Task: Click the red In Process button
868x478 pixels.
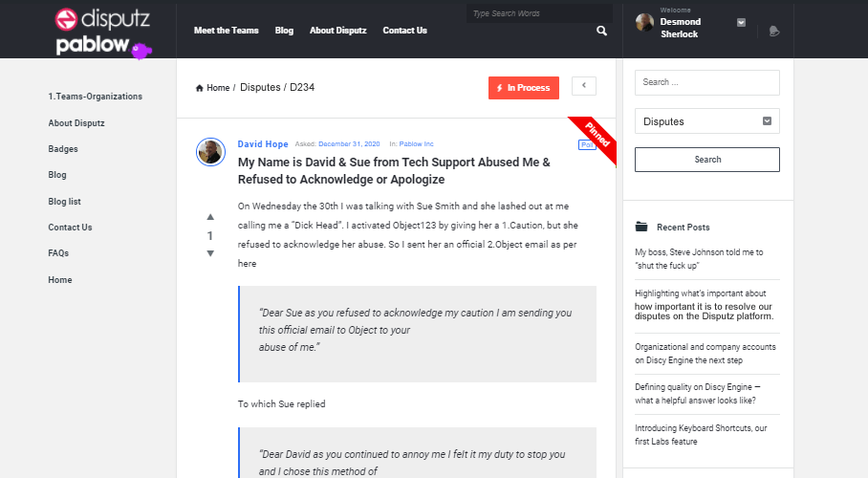Action: click(523, 88)
